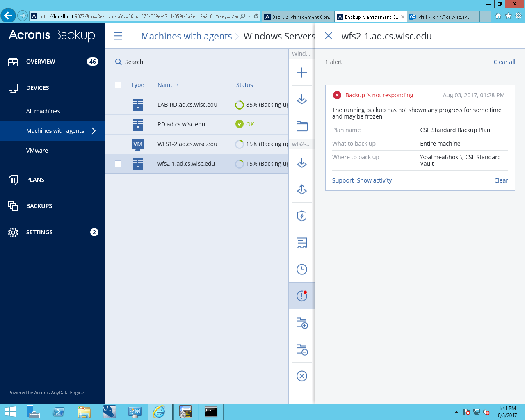Click the Backup is not responding alert title
Viewport: 525px width, 420px height.
[x=379, y=95]
